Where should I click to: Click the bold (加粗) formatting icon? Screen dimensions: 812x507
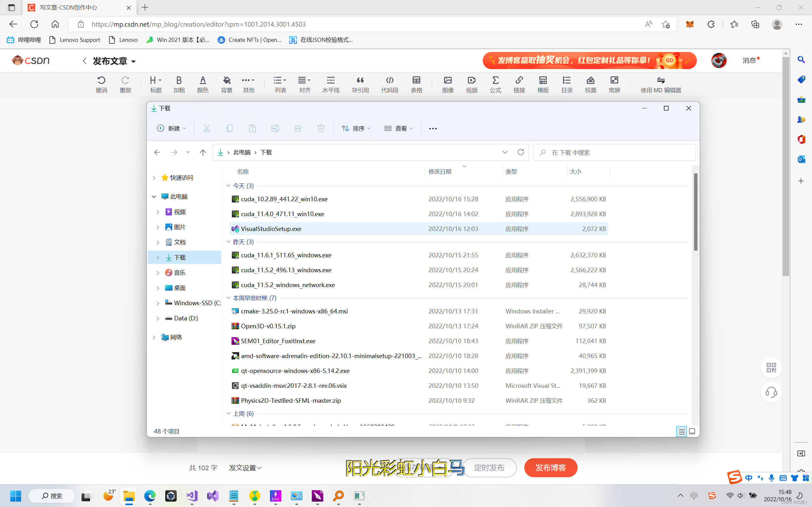pyautogui.click(x=179, y=84)
